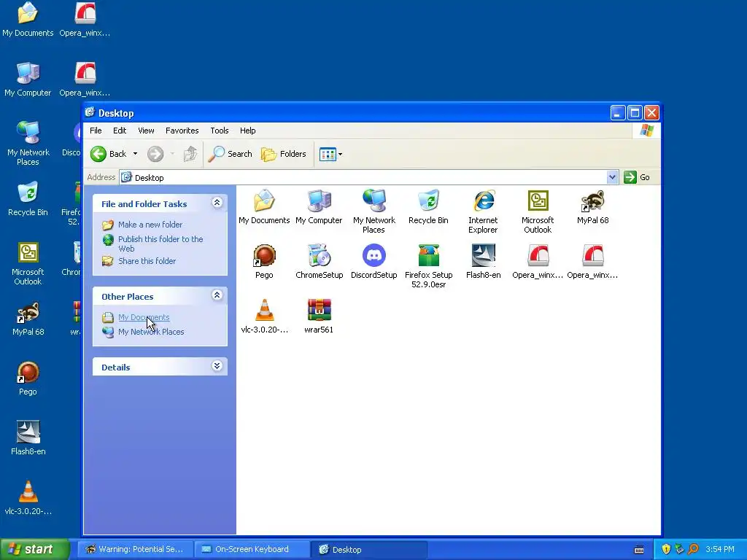
Task: Expand the Details panel
Action: 217,366
